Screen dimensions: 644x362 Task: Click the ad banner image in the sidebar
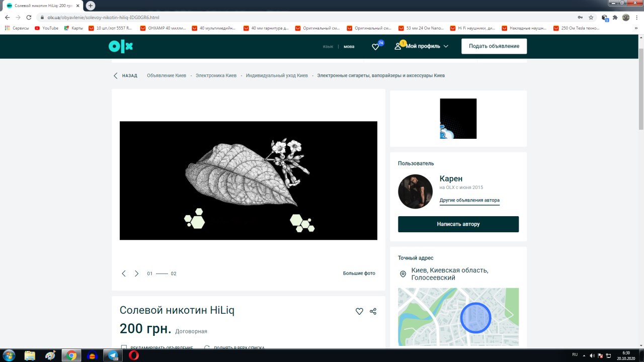coord(458,119)
